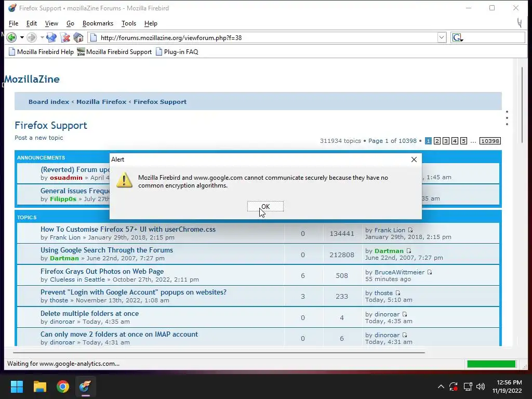Open the Tools menu
The width and height of the screenshot is (532, 399).
pyautogui.click(x=129, y=23)
